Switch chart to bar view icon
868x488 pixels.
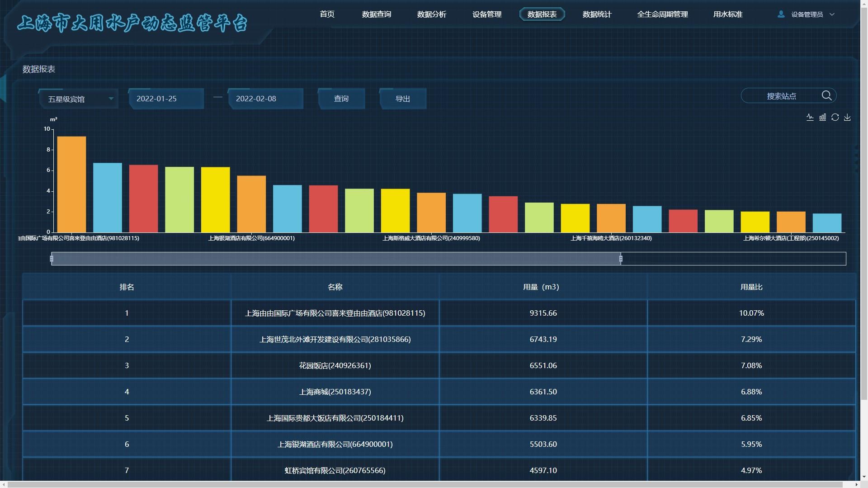point(822,117)
